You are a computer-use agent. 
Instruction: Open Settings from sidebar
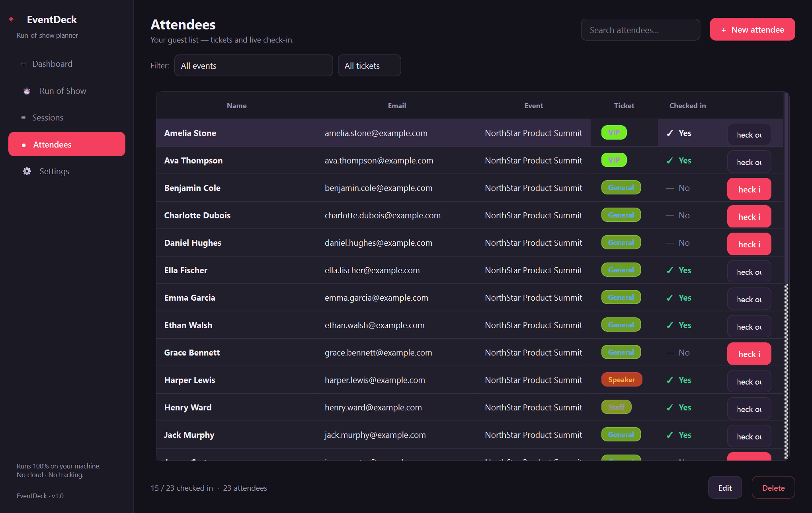coord(67,171)
